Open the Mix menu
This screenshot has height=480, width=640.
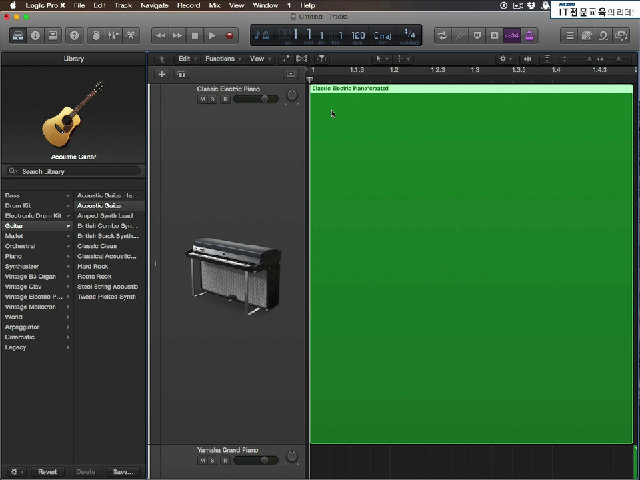214,5
